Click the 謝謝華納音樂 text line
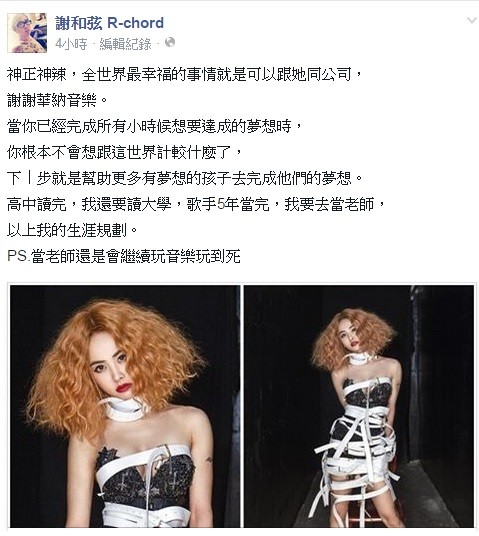The height and width of the screenshot is (536, 479). pyautogui.click(x=57, y=100)
